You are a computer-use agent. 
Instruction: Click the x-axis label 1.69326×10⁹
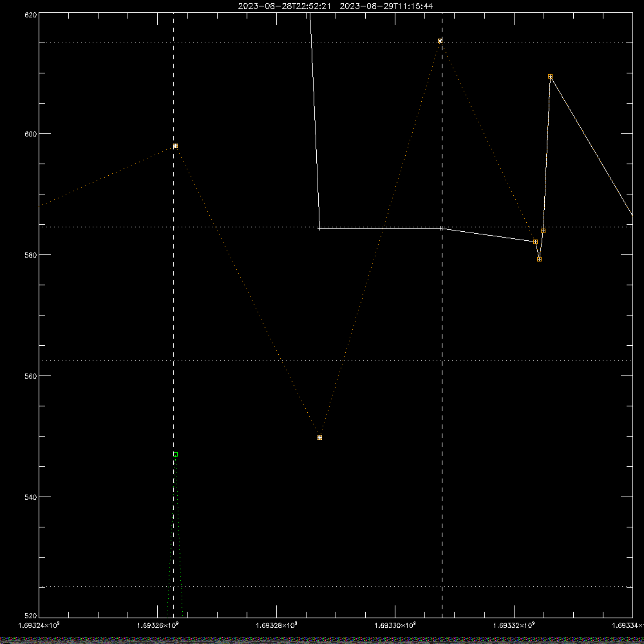click(158, 625)
